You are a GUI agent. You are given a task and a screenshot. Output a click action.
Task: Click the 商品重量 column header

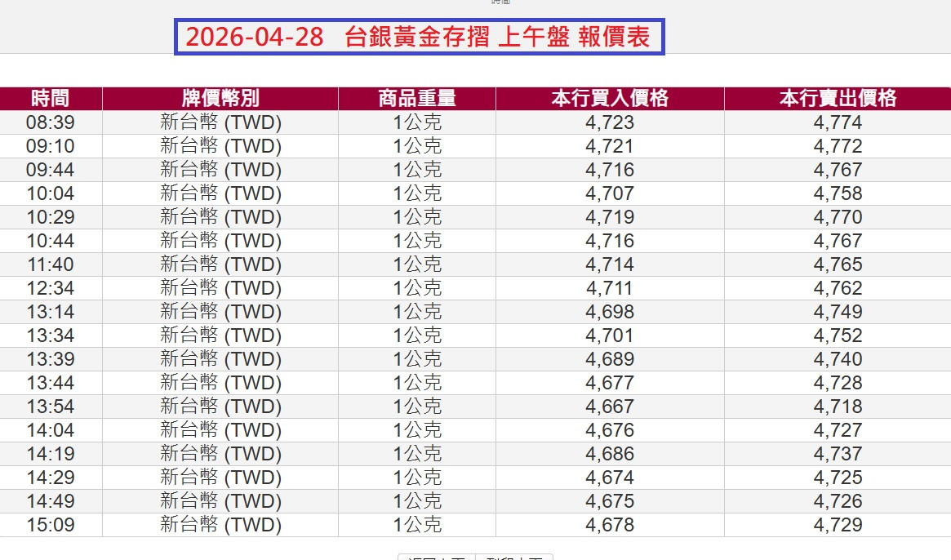click(x=417, y=98)
